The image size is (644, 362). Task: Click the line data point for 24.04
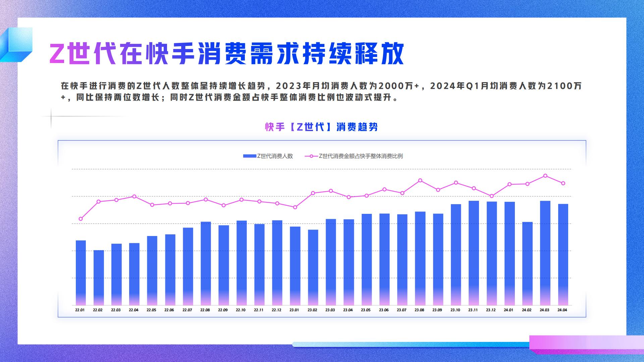tap(563, 183)
